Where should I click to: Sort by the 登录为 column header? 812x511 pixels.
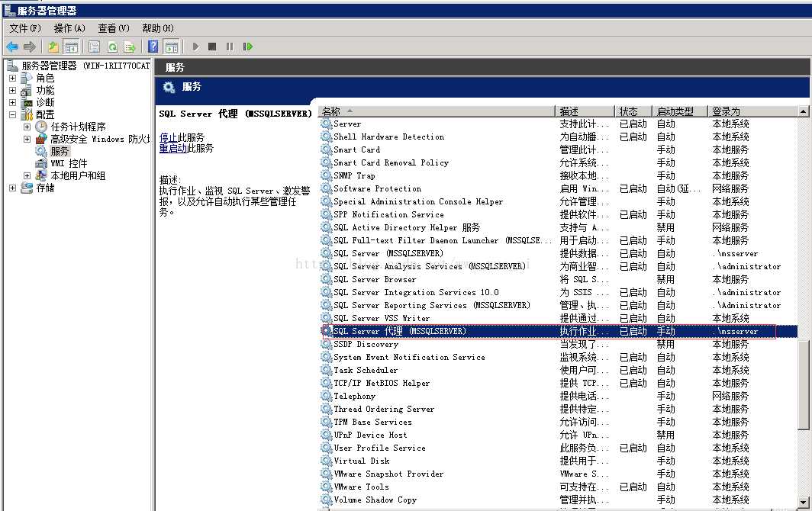pyautogui.click(x=752, y=111)
